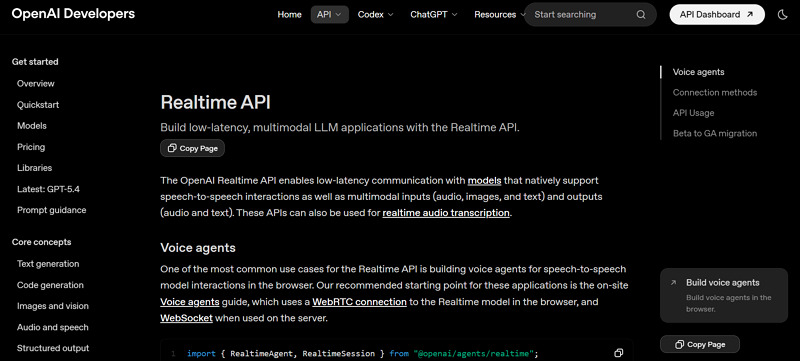The height and width of the screenshot is (361, 800).
Task: Open Audio and speech sidebar page
Action: (x=53, y=327)
